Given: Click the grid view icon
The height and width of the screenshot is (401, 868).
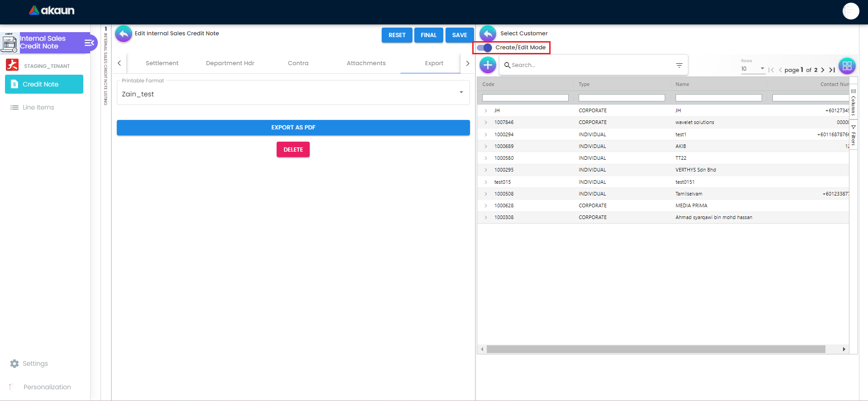Looking at the screenshot, I should point(847,66).
